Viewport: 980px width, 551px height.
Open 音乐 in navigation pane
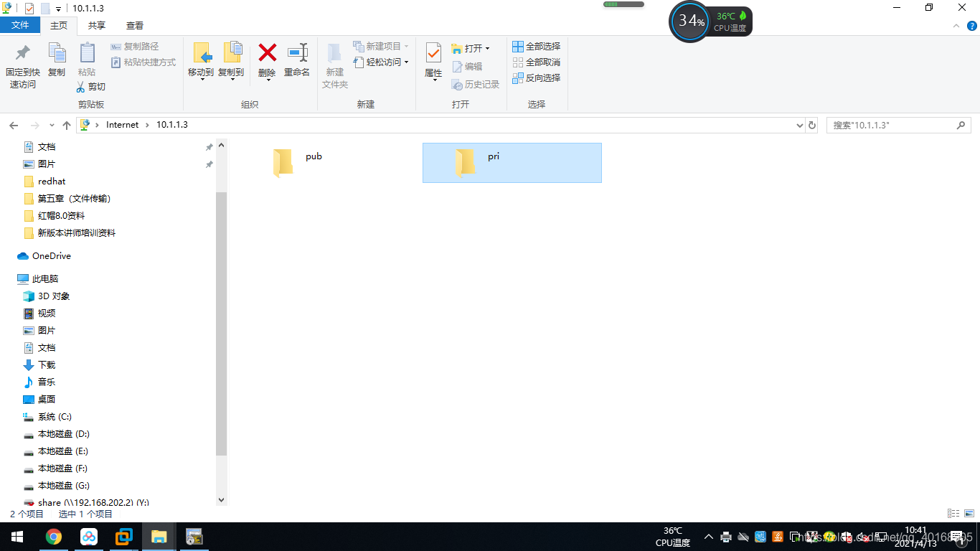point(39,382)
